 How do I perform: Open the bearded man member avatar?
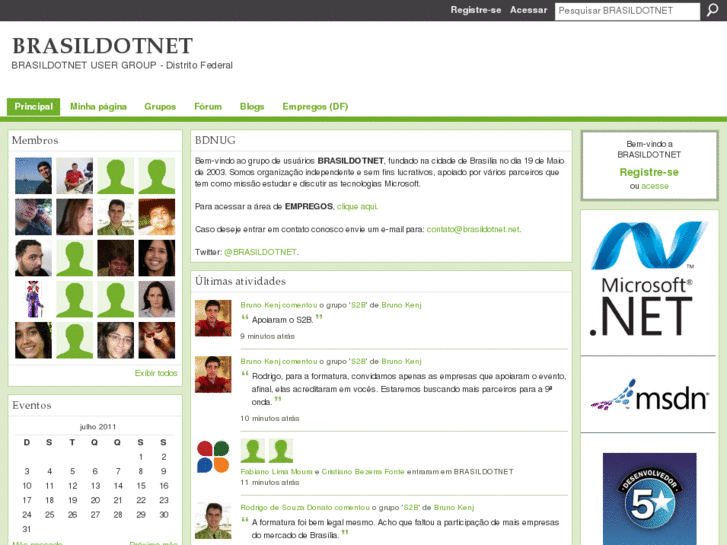[33, 258]
